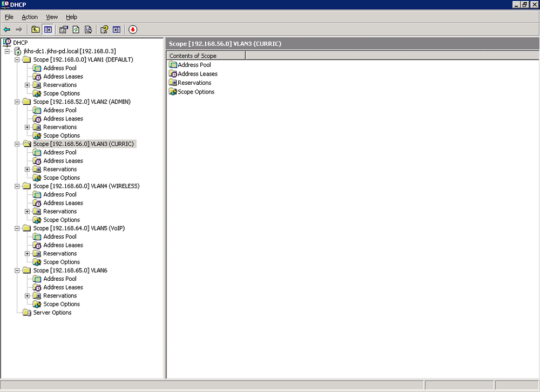This screenshot has width=540, height=392.
Task: Collapse Scope 192.168.0.0 VLAN1 (DEFAULT)
Action: tap(17, 59)
